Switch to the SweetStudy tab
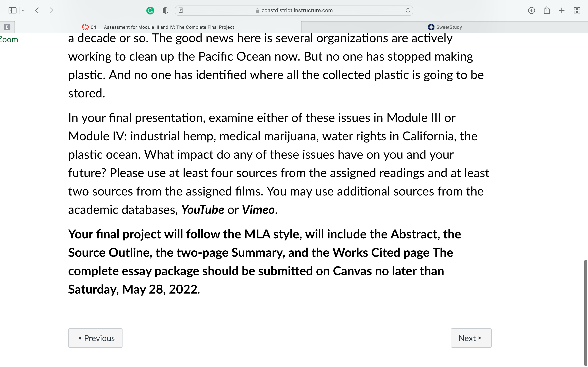Viewport: 588px width, 367px height. (445, 27)
